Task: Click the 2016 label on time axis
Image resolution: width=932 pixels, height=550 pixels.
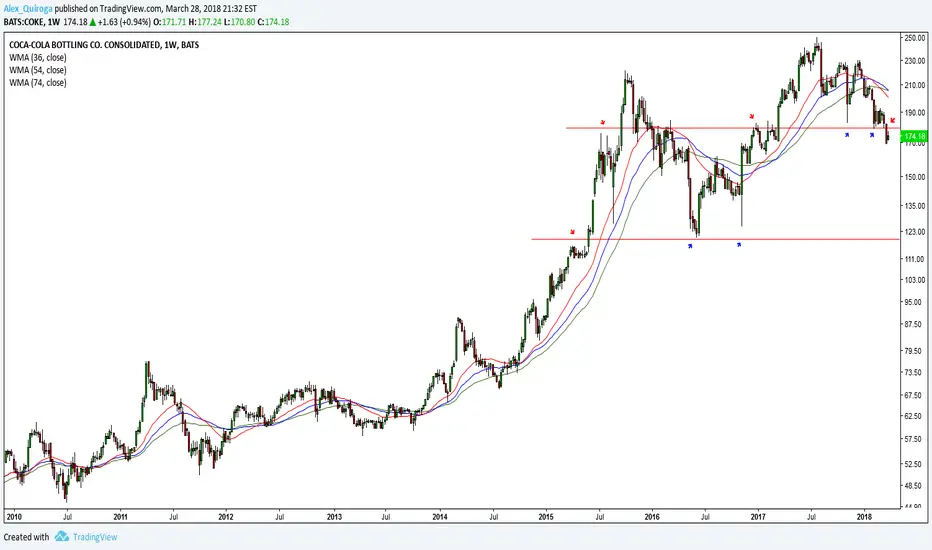Action: coord(652,517)
